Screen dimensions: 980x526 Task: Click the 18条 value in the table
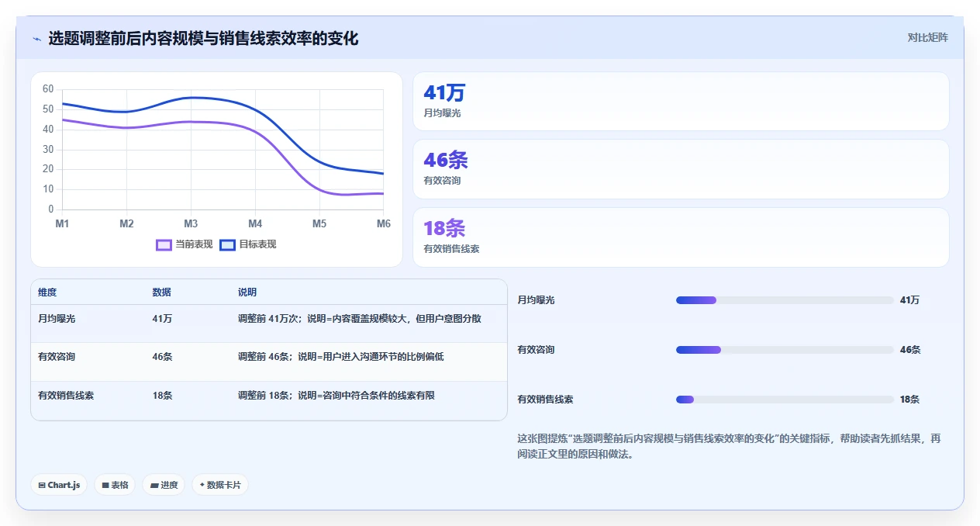point(163,396)
